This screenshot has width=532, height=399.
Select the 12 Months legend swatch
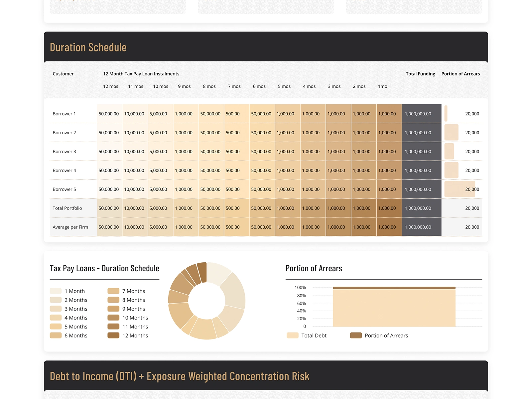click(113, 335)
